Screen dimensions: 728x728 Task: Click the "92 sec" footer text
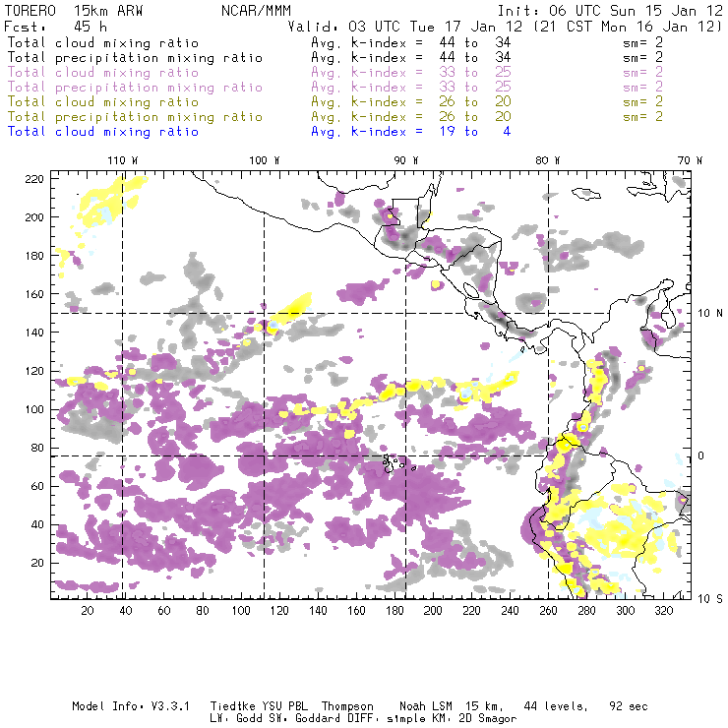pyautogui.click(x=629, y=706)
